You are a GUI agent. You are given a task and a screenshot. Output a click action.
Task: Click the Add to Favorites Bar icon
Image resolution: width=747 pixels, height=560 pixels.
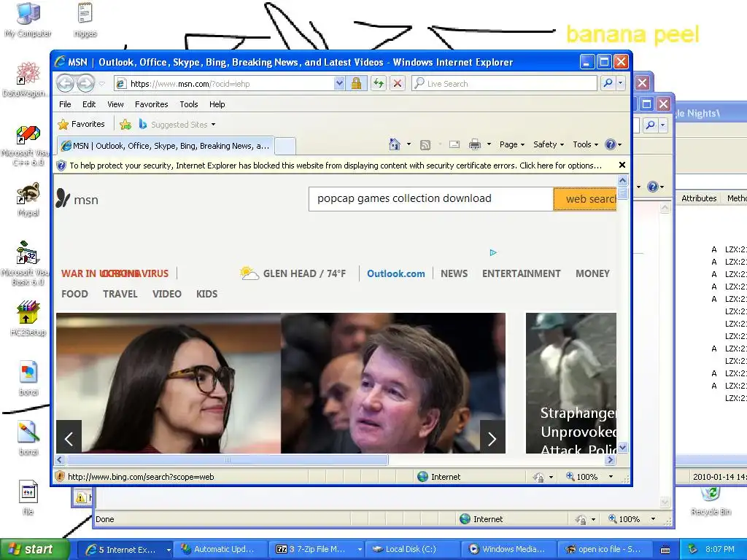pyautogui.click(x=125, y=124)
